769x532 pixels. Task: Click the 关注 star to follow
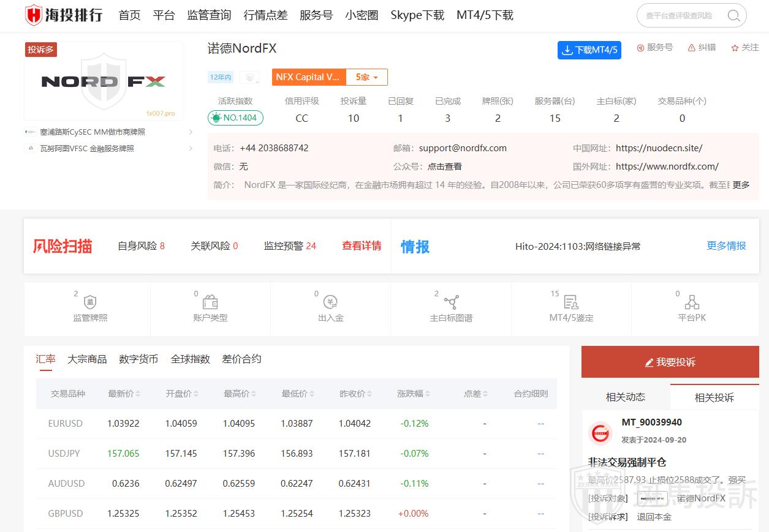(735, 48)
